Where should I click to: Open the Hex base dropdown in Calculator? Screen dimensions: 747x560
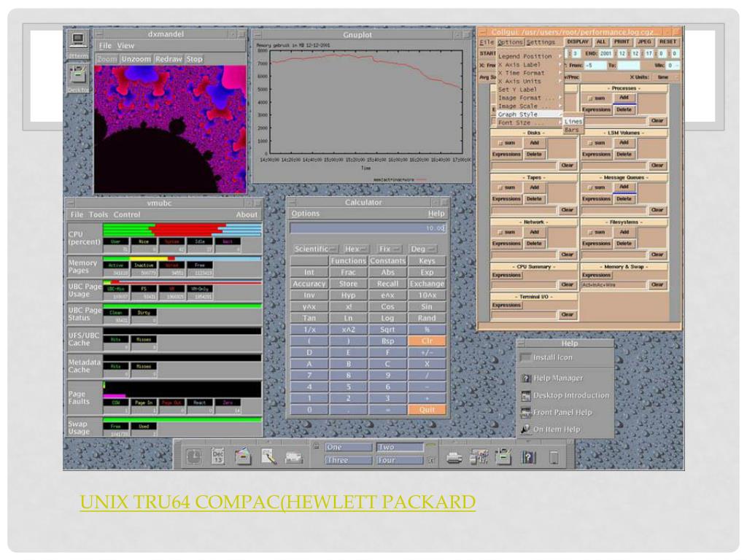356,249
